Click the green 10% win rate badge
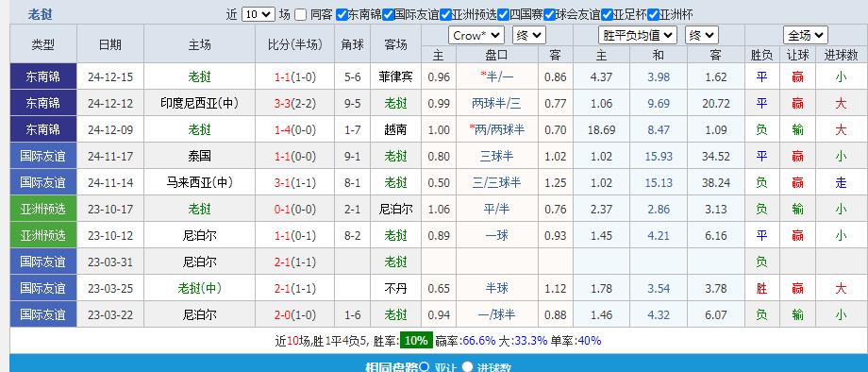 click(415, 341)
